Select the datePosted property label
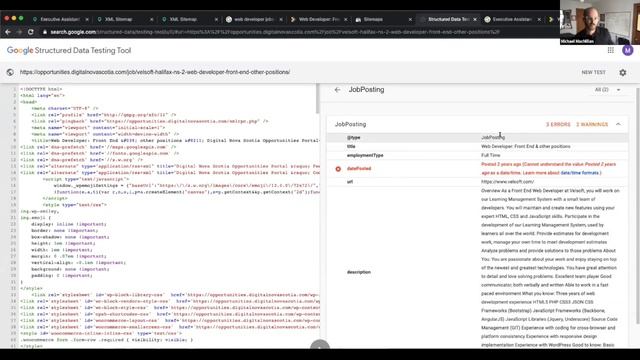 tap(359, 169)
